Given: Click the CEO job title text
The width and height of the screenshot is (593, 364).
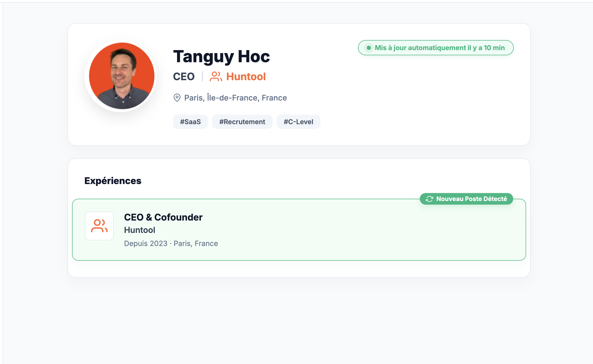Looking at the screenshot, I should tap(184, 77).
